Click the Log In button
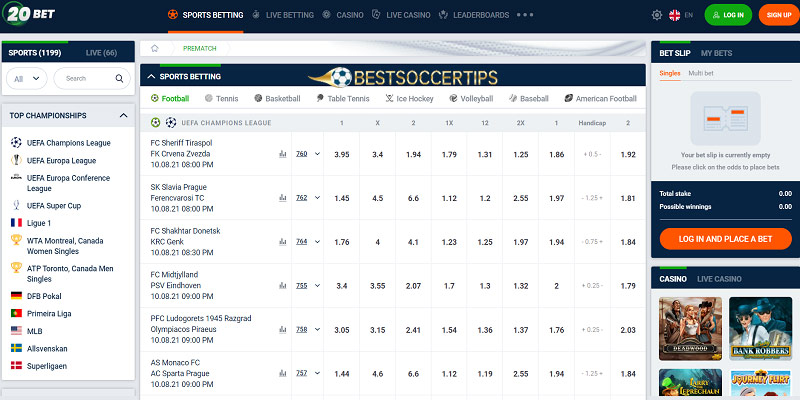Image resolution: width=800 pixels, height=400 pixels. [728, 15]
